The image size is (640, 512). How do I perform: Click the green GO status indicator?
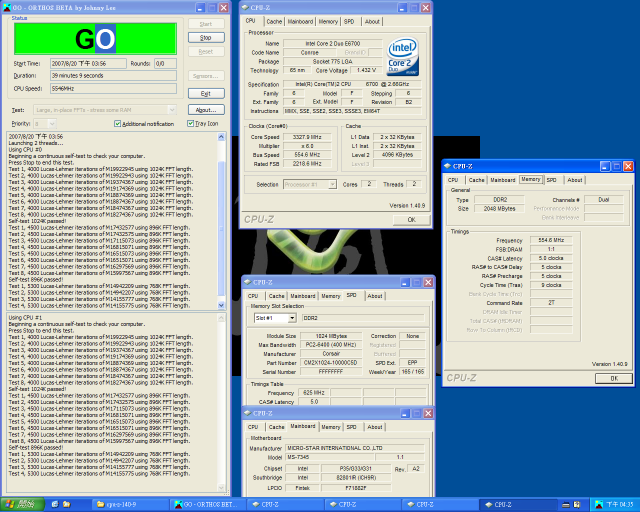(x=96, y=39)
